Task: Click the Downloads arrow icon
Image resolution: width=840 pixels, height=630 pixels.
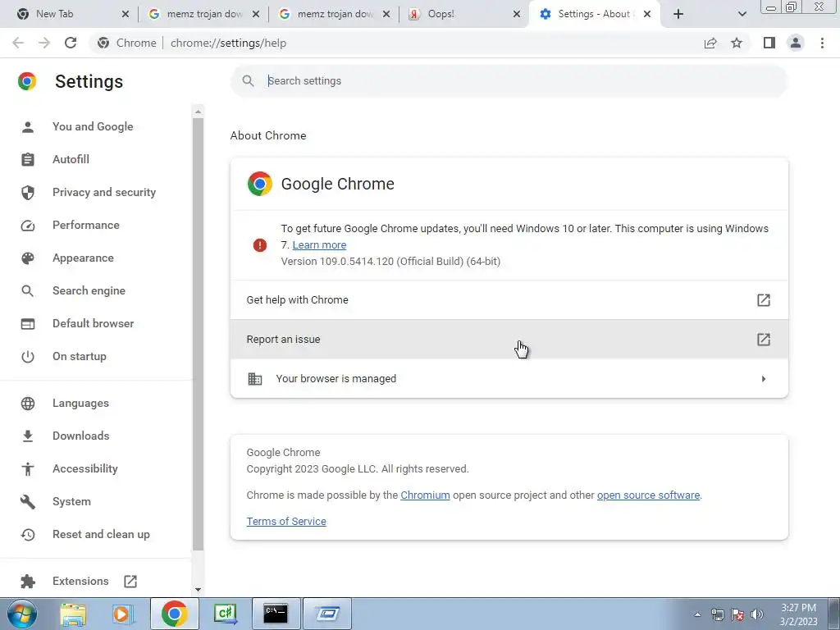Action: coord(28,436)
